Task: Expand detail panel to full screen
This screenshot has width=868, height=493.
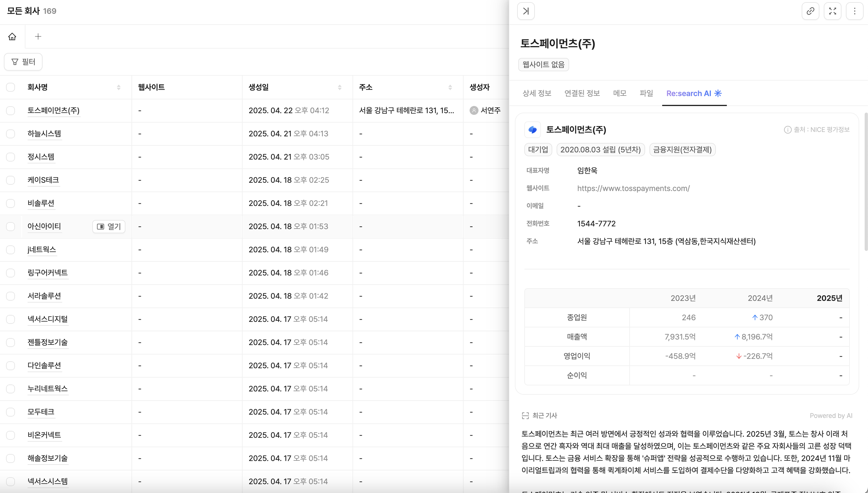Action: click(832, 11)
